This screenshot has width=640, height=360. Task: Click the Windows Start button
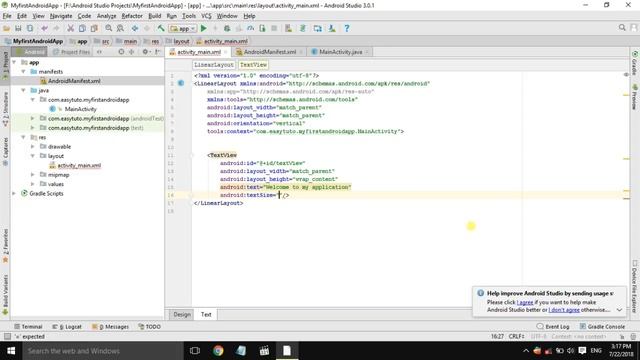(11, 351)
